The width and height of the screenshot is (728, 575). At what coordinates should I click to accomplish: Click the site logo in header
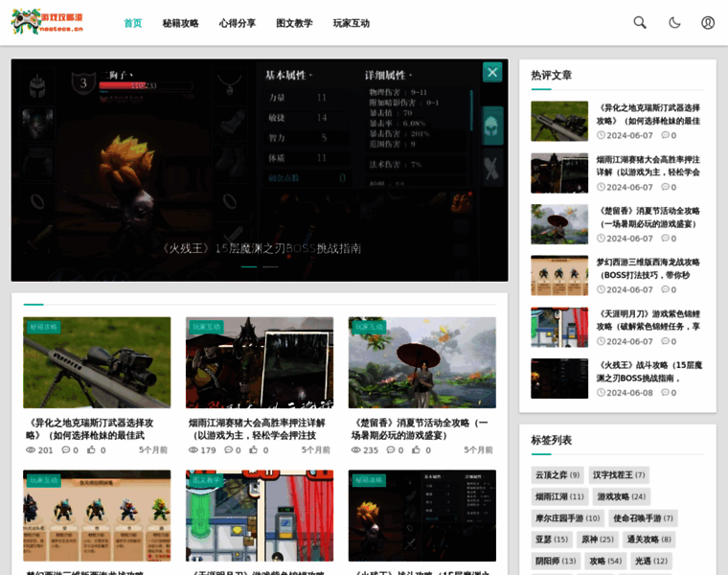click(x=48, y=22)
